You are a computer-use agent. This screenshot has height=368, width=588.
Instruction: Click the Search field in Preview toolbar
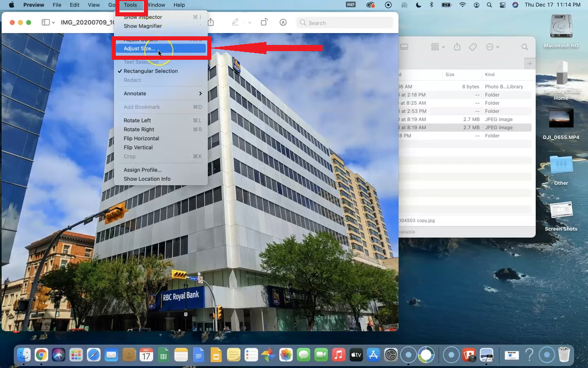click(x=346, y=23)
